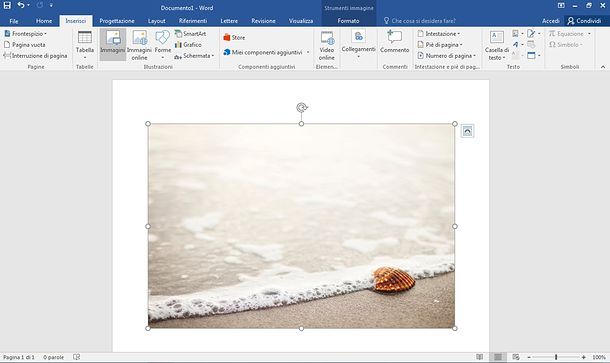The width and height of the screenshot is (610, 363).
Task: Open the Piè di pagina footer dropdown
Action: [x=440, y=45]
